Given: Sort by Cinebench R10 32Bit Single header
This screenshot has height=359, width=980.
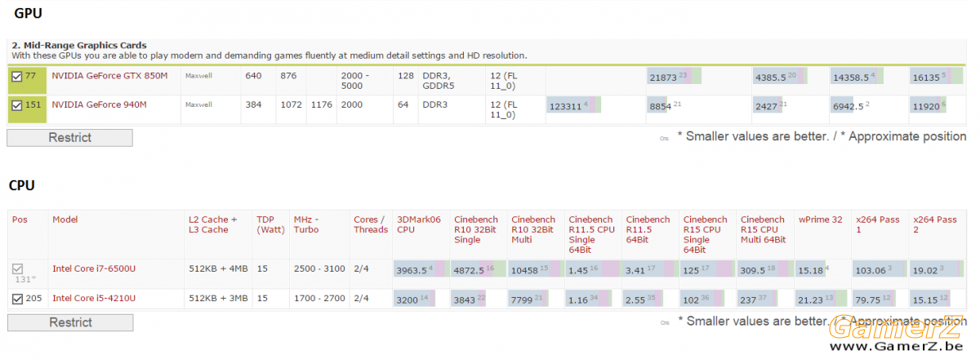Looking at the screenshot, I should 476,229.
